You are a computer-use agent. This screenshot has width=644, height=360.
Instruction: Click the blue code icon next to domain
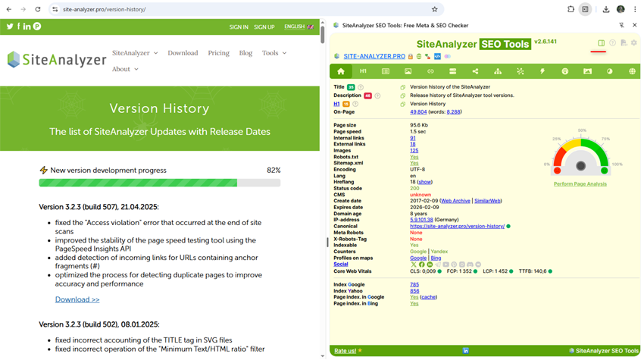coord(437,56)
